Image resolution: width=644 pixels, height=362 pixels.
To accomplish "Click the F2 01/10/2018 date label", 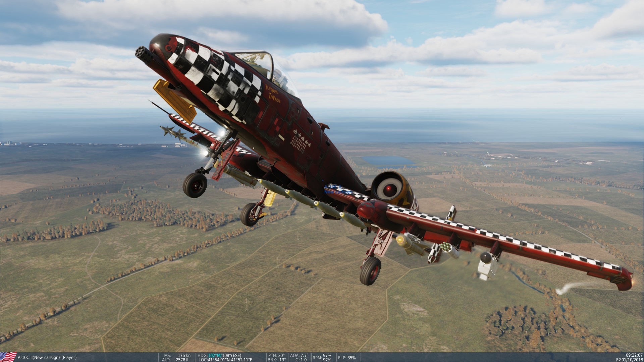I will (629, 360).
